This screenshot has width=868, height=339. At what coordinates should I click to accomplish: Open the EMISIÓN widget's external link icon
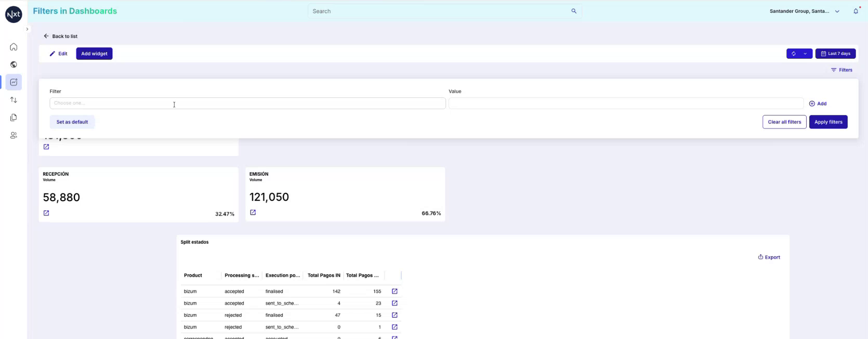point(253,213)
